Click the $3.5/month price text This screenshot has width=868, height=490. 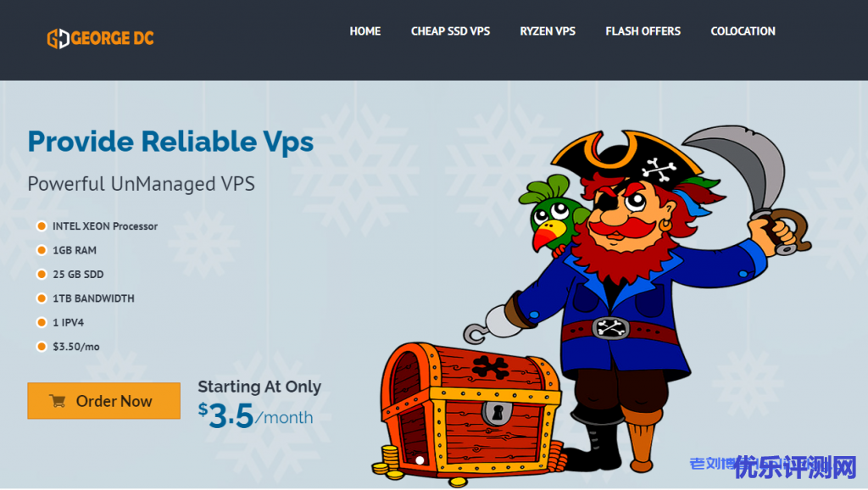pyautogui.click(x=256, y=415)
